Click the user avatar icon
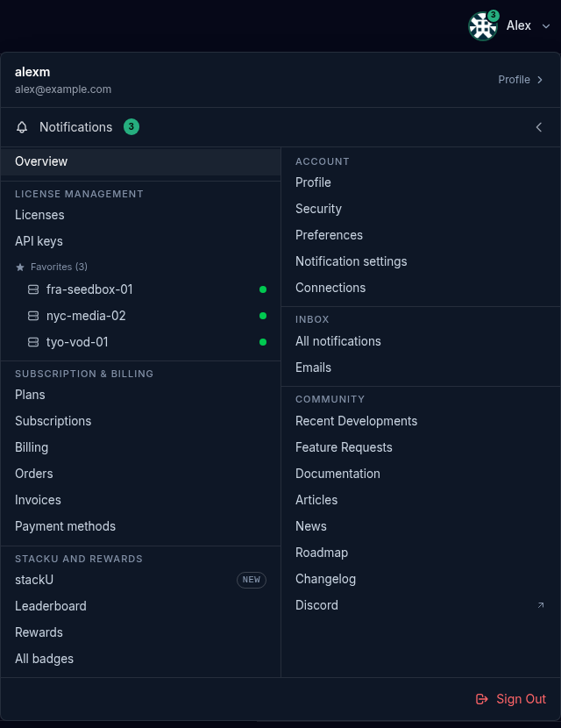Viewport: 561px width, 728px height. (x=483, y=26)
